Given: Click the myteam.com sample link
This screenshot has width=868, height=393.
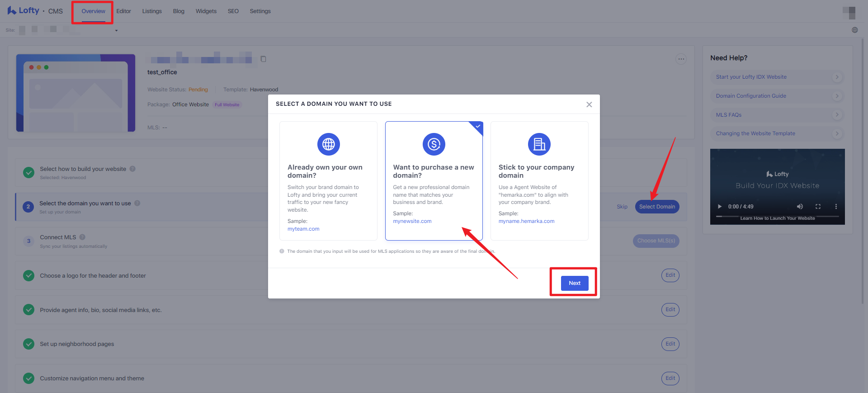Looking at the screenshot, I should (x=303, y=229).
